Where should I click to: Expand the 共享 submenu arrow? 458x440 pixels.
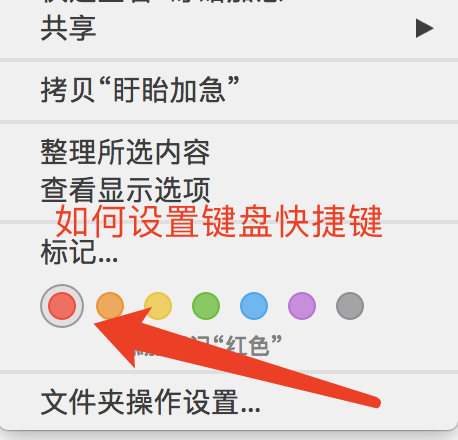pyautogui.click(x=425, y=28)
